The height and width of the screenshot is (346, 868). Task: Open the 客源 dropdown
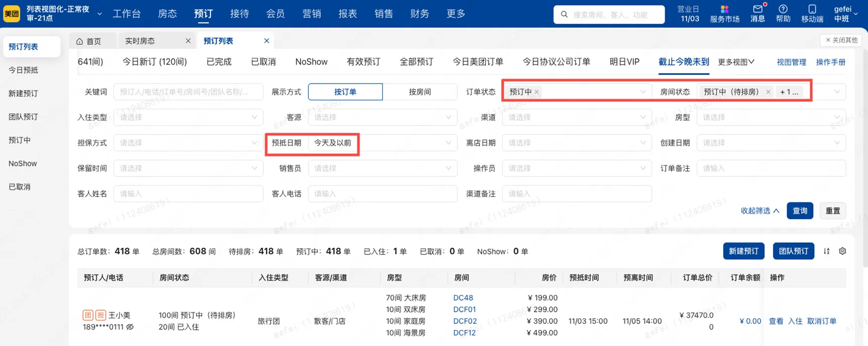tap(382, 117)
